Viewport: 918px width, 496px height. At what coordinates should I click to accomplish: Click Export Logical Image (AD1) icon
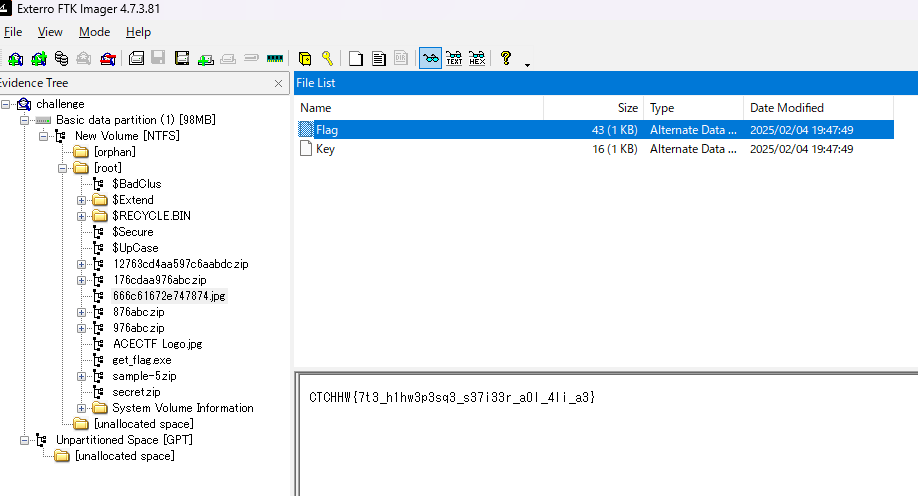182,58
